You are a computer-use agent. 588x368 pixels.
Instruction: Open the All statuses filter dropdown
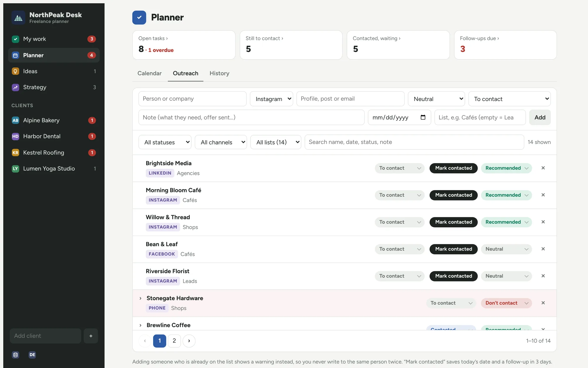click(165, 142)
